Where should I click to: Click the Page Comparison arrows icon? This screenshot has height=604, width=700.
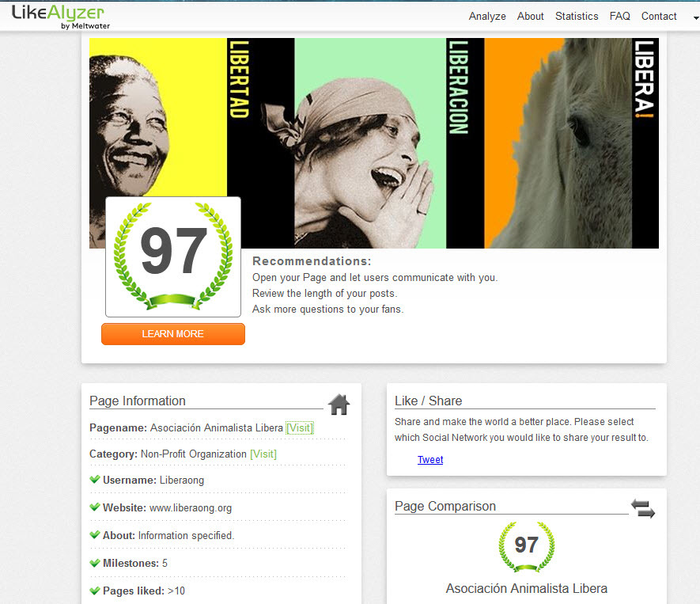point(643,508)
